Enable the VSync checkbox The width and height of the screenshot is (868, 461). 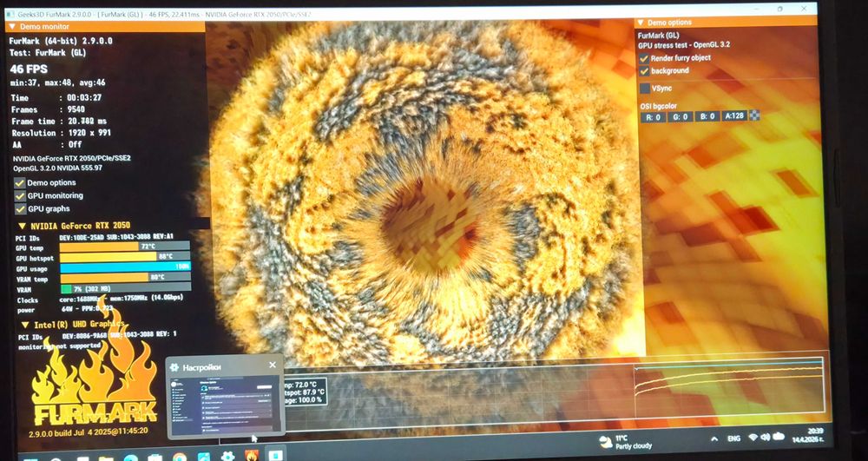pyautogui.click(x=644, y=88)
